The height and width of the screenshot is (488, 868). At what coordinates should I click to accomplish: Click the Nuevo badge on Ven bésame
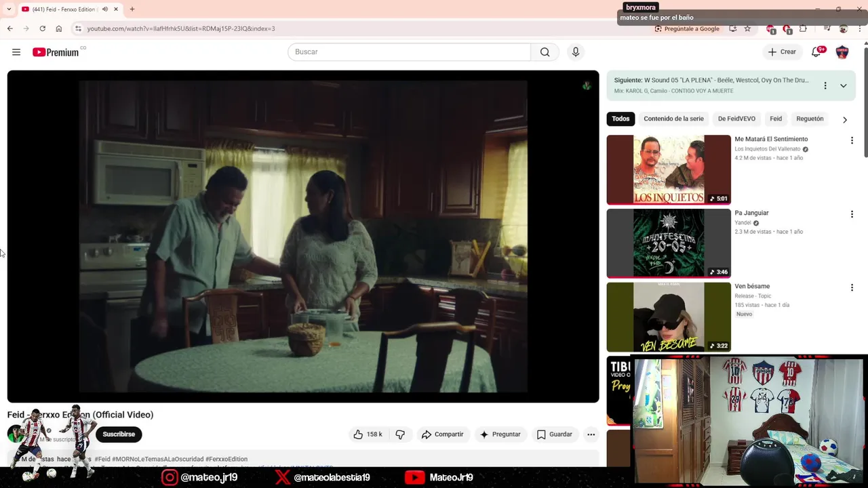pos(744,314)
